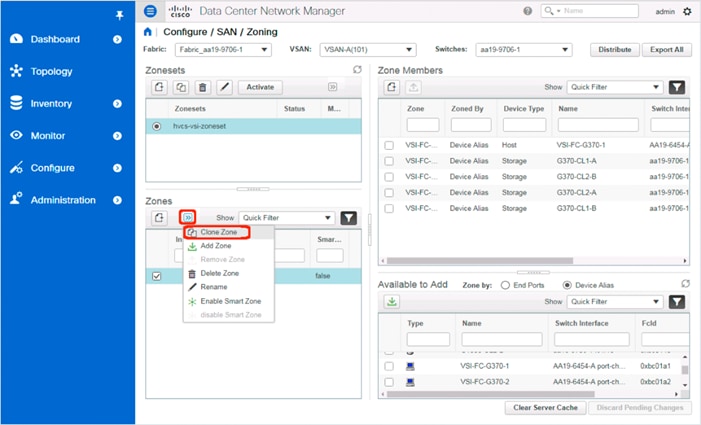Screen dimensions: 701x425
Task: Click Zone Members horizontal scrollbar
Action: 480,261
